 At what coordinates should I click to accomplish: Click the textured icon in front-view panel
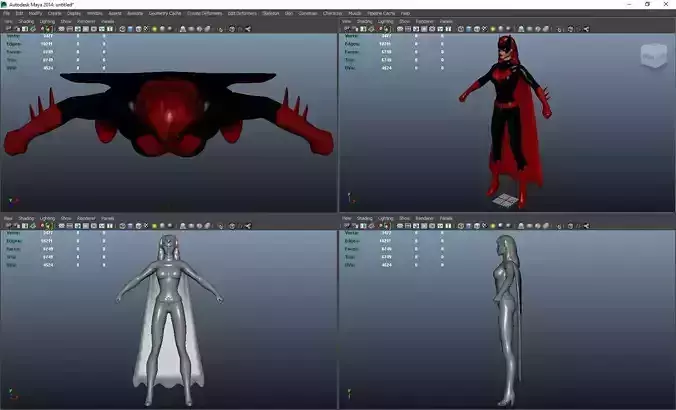(x=146, y=225)
